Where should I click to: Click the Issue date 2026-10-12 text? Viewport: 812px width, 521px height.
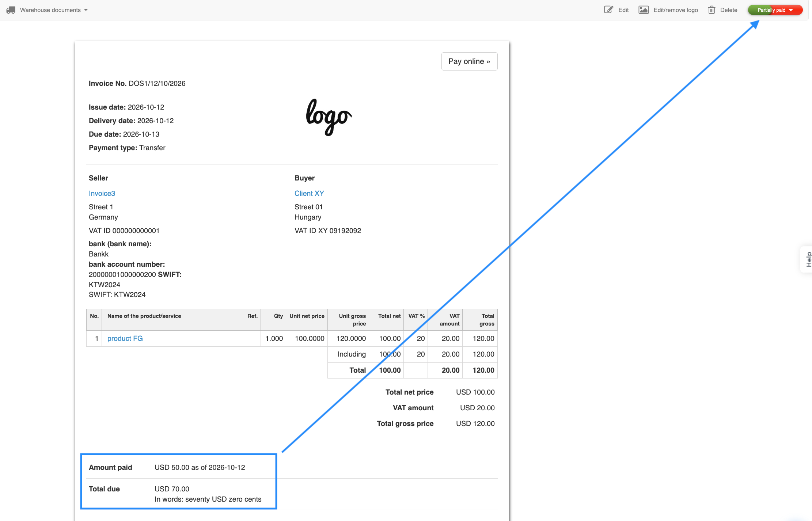[126, 107]
